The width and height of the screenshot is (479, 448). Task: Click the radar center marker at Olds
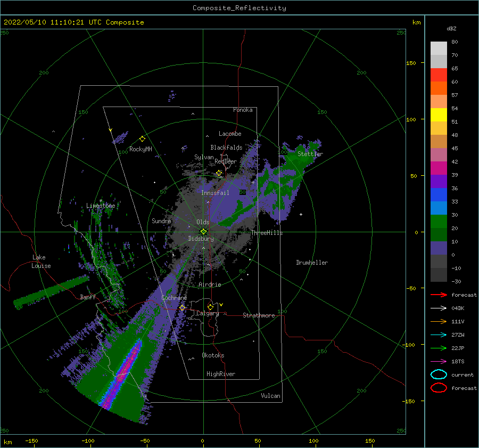pyautogui.click(x=203, y=232)
